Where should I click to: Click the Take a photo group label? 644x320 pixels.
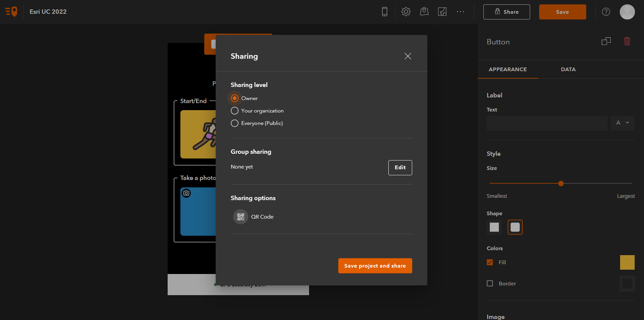click(x=198, y=178)
